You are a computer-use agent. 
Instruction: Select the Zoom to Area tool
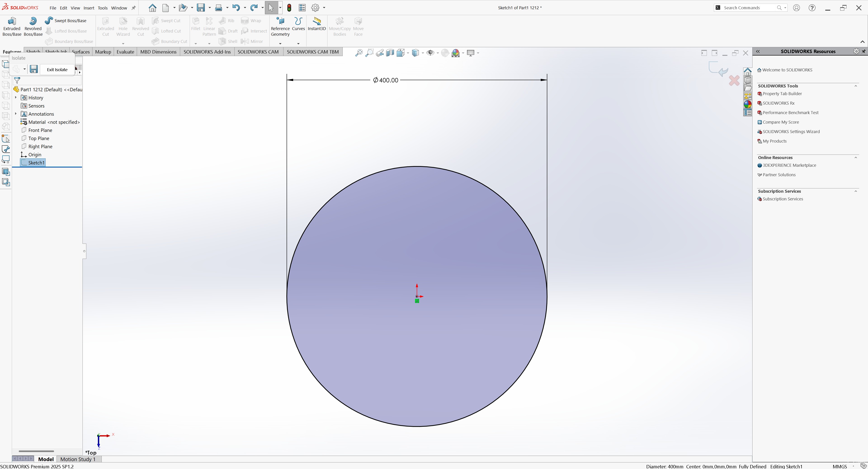(x=369, y=53)
